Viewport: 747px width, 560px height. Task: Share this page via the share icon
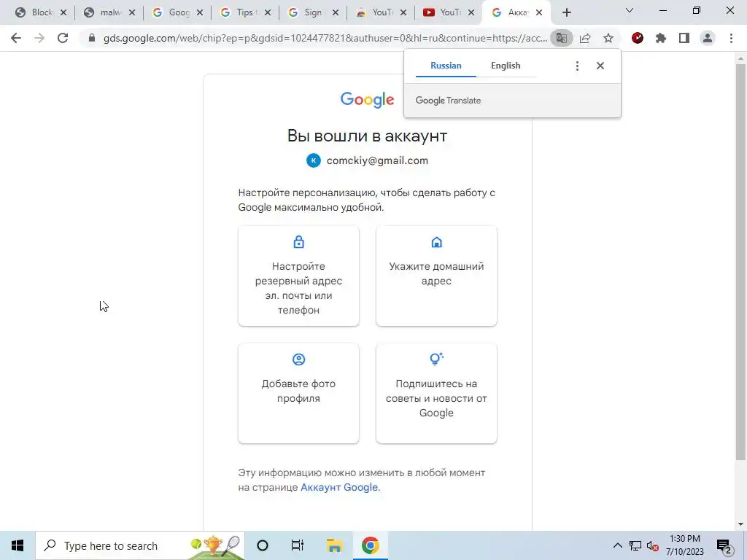pyautogui.click(x=585, y=38)
